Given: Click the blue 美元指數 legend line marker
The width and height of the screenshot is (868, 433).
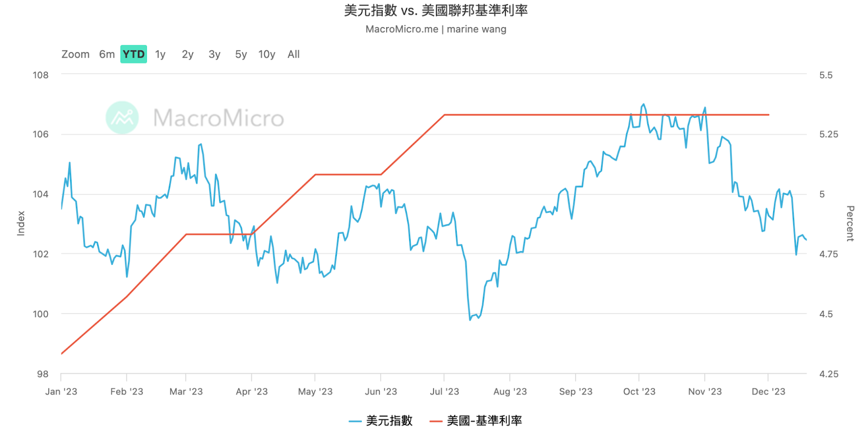Looking at the screenshot, I should [355, 421].
